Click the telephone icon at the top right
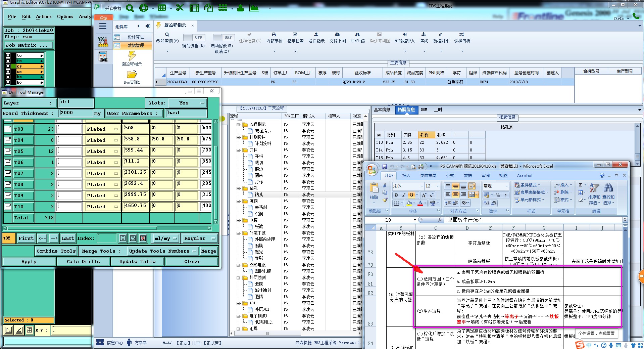 (636, 15)
